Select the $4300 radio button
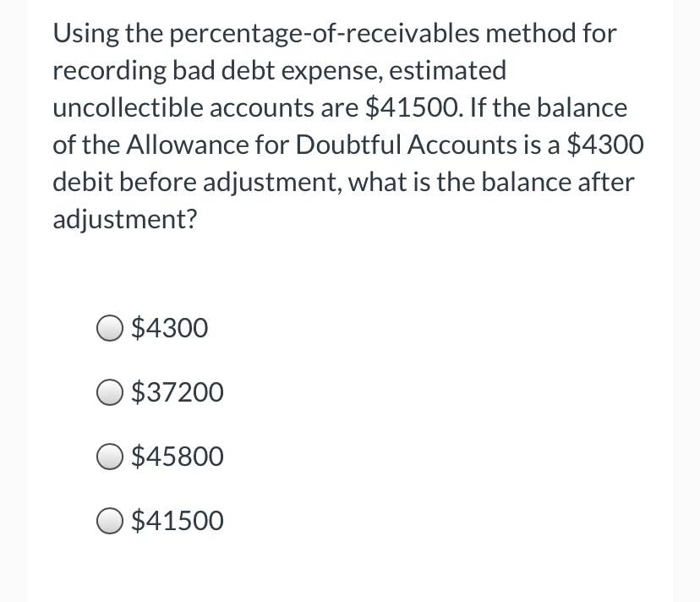The height and width of the screenshot is (602, 700). [x=109, y=328]
